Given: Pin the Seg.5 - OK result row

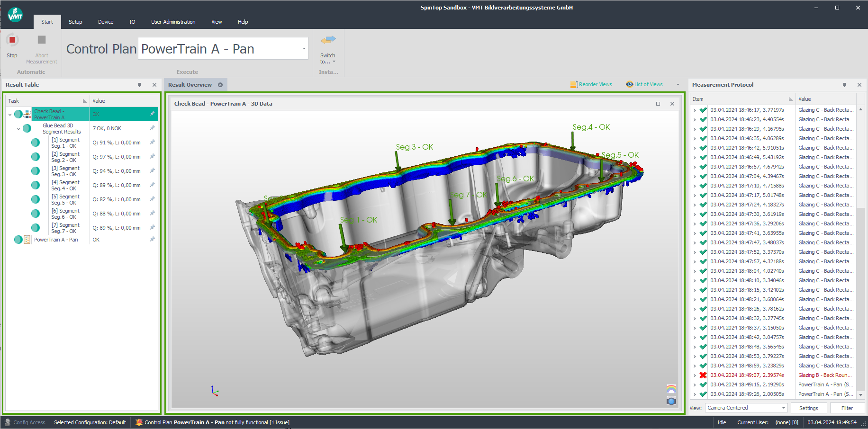Looking at the screenshot, I should coord(152,199).
